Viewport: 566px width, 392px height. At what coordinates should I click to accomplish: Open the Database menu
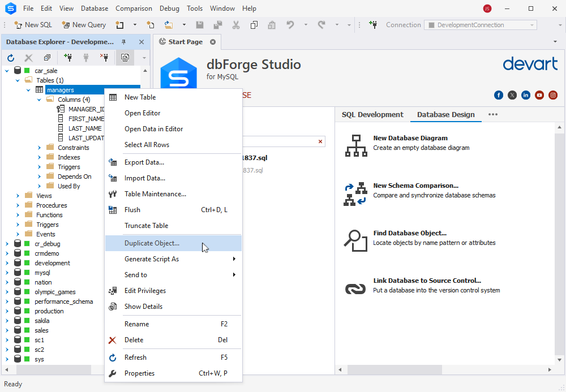click(x=95, y=8)
